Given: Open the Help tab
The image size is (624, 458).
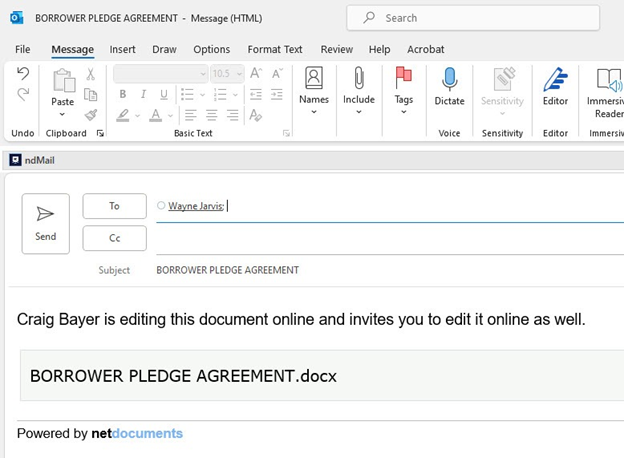Looking at the screenshot, I should click(x=379, y=49).
